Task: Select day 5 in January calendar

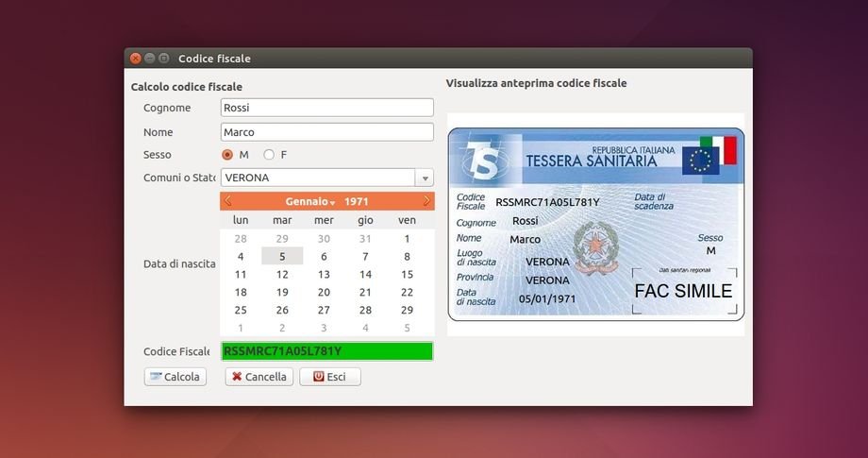Action: 282,257
